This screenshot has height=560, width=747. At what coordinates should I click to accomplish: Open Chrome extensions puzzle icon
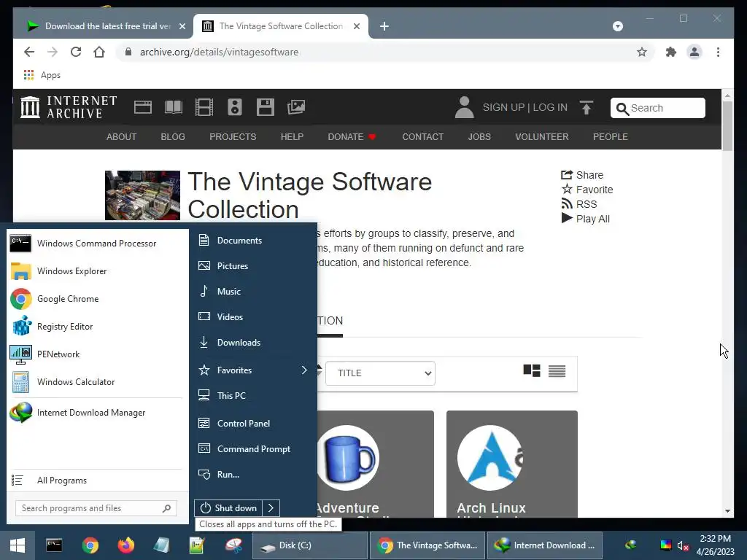click(671, 52)
